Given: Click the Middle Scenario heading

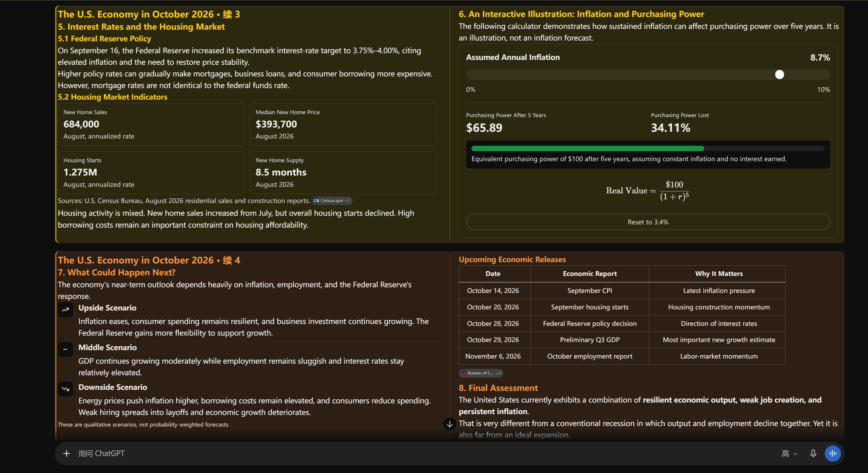Looking at the screenshot, I should [108, 347].
